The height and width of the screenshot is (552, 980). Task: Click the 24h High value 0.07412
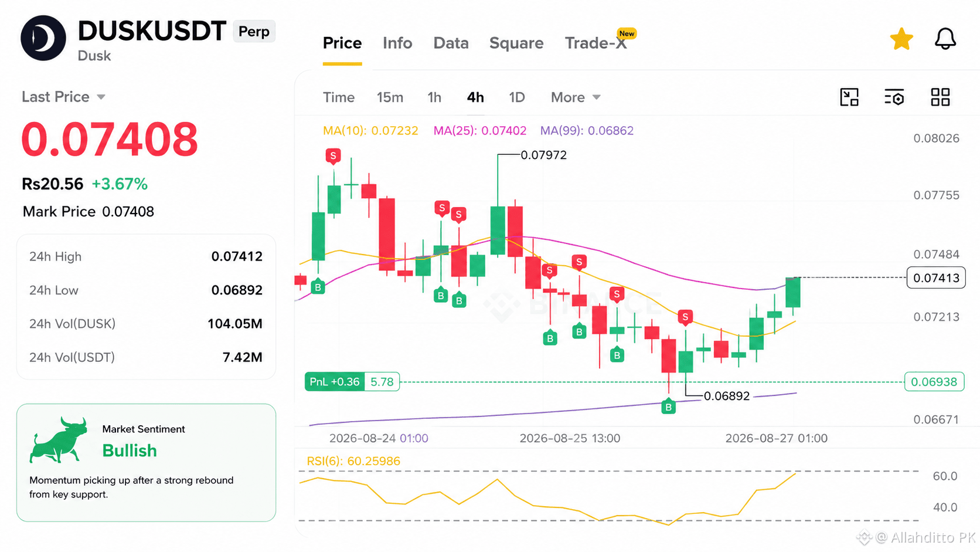tap(237, 256)
